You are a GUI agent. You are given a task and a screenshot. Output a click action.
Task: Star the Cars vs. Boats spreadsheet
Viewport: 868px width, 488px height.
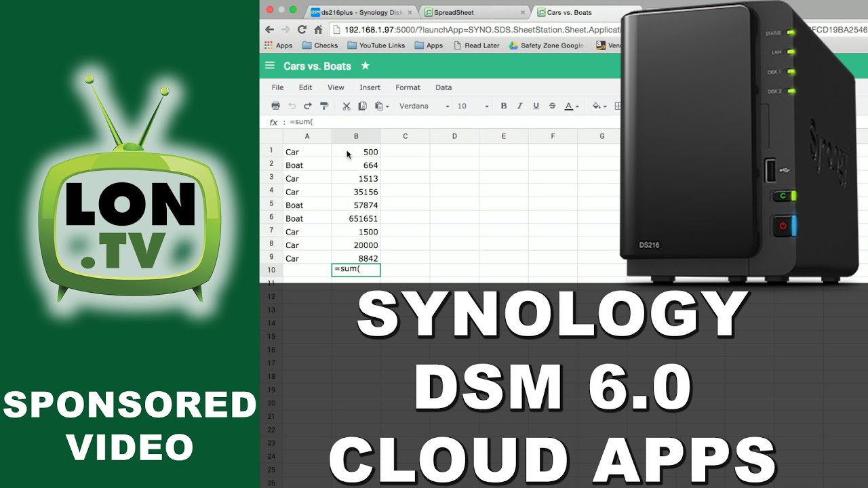(x=366, y=66)
